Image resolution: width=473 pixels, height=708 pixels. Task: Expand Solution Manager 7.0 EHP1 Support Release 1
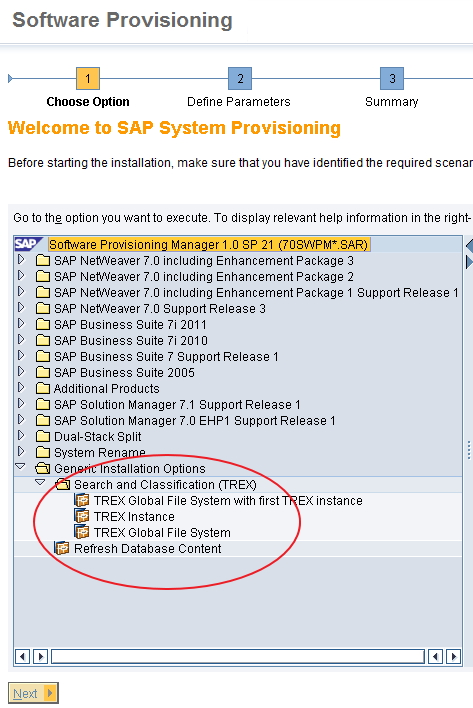pyautogui.click(x=21, y=419)
